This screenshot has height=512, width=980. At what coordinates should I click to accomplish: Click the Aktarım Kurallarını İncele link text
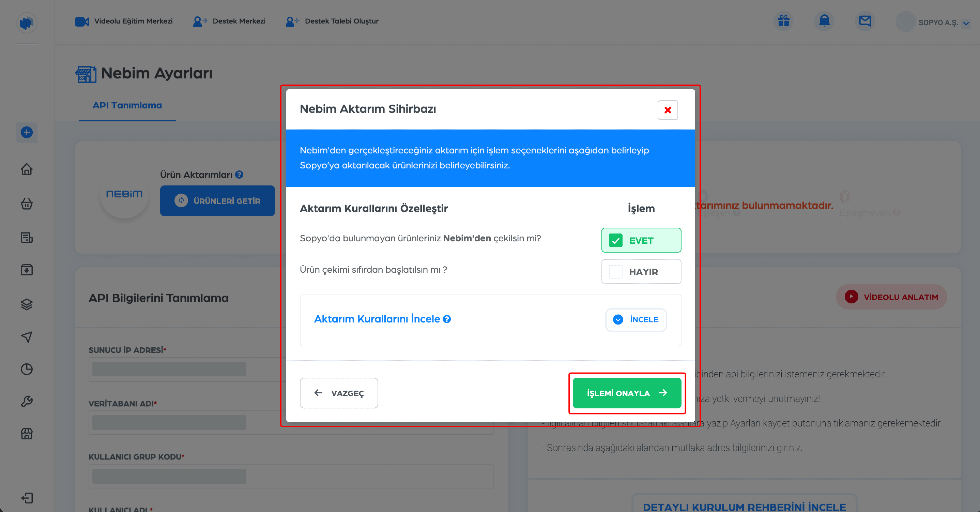[377, 319]
